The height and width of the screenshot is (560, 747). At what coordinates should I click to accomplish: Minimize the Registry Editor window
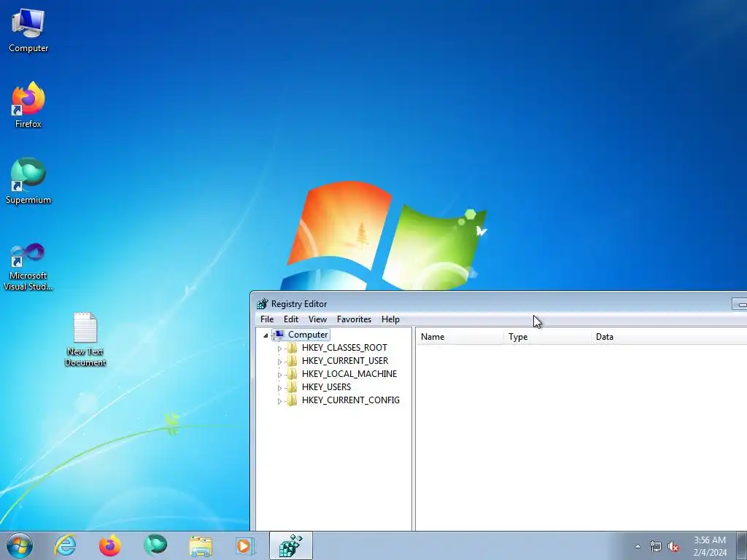click(x=740, y=304)
